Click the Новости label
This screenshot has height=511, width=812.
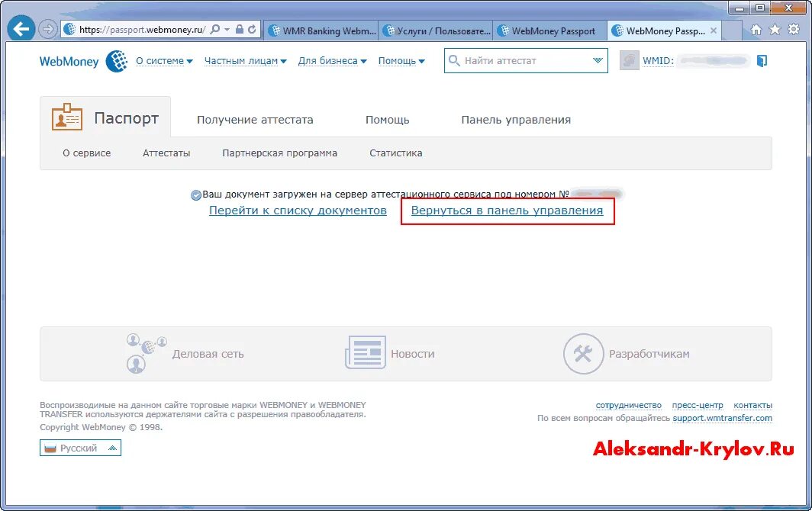pyautogui.click(x=412, y=354)
